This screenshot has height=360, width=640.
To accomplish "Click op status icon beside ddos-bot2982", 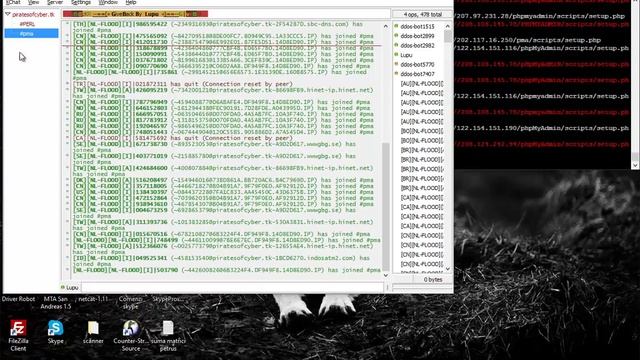I will click(x=396, y=45).
